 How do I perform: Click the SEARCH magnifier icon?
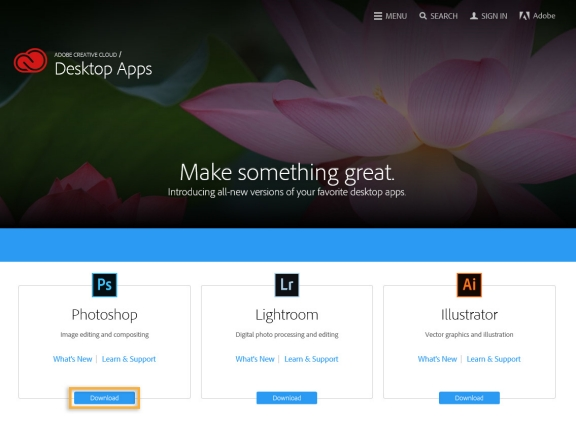click(x=423, y=16)
